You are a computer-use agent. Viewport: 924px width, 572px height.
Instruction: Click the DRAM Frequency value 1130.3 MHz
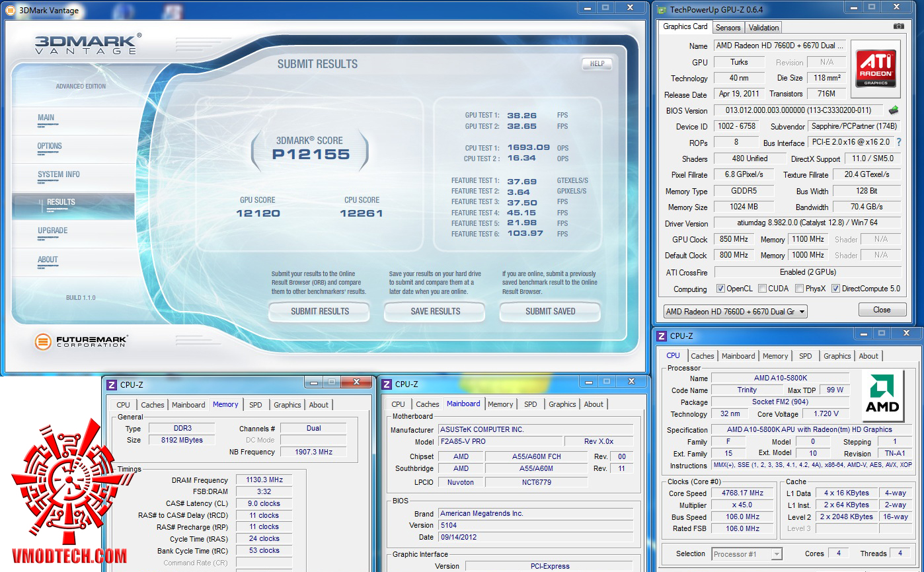(264, 480)
